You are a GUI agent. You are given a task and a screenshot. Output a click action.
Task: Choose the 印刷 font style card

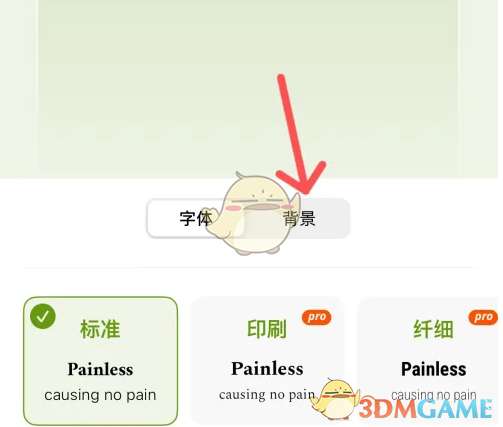pyautogui.click(x=267, y=361)
